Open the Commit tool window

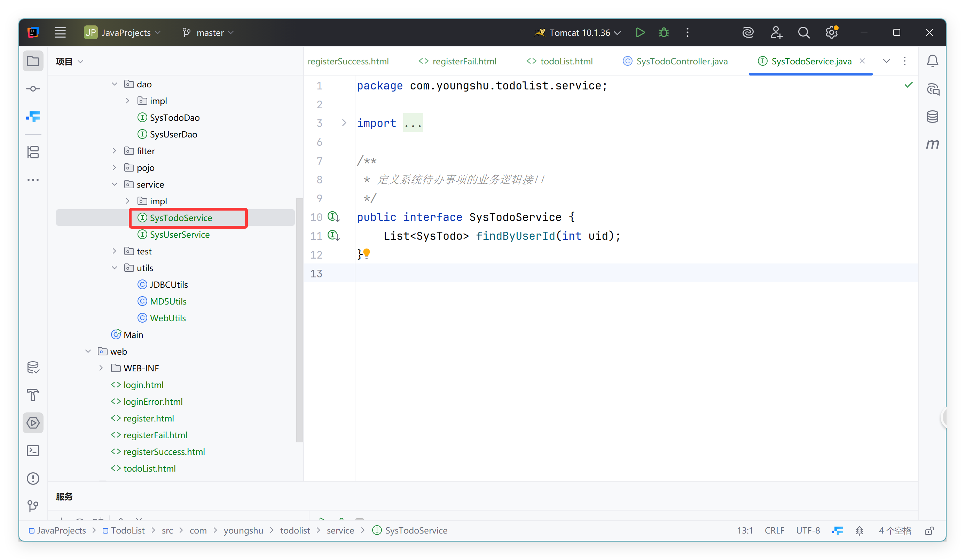click(33, 89)
